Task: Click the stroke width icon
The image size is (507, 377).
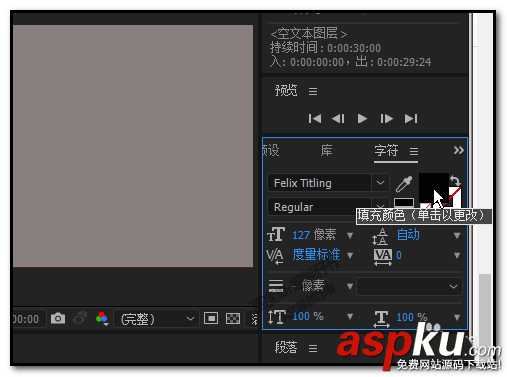Action: (x=276, y=286)
